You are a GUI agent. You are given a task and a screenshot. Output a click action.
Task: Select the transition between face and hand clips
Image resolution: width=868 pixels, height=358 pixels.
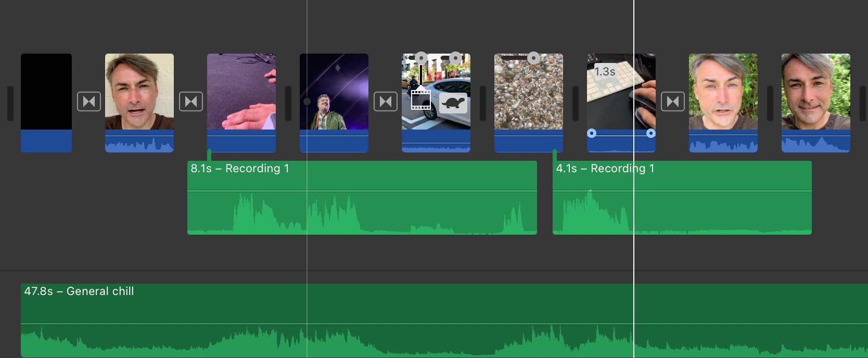(x=191, y=101)
